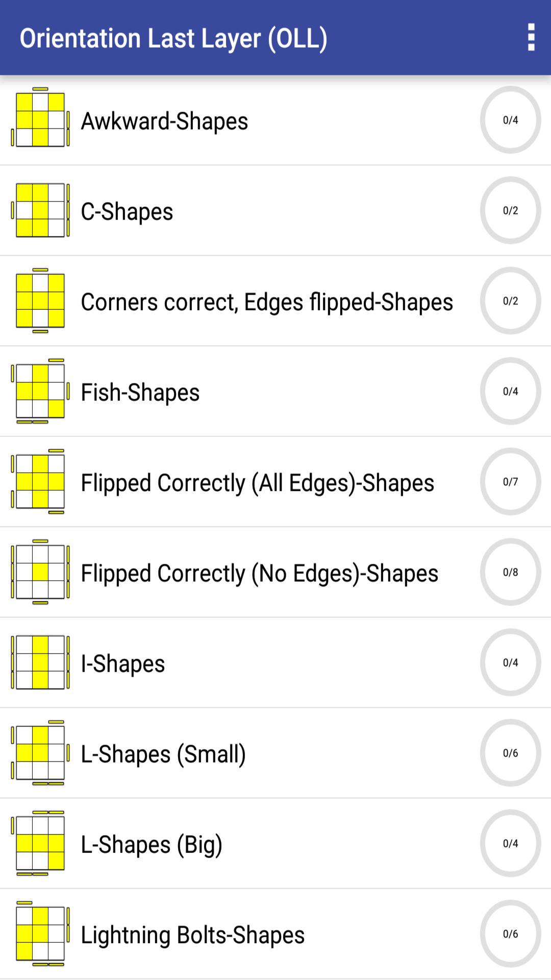
Task: Click the All Edges 0/7 progress circle
Action: (x=510, y=481)
